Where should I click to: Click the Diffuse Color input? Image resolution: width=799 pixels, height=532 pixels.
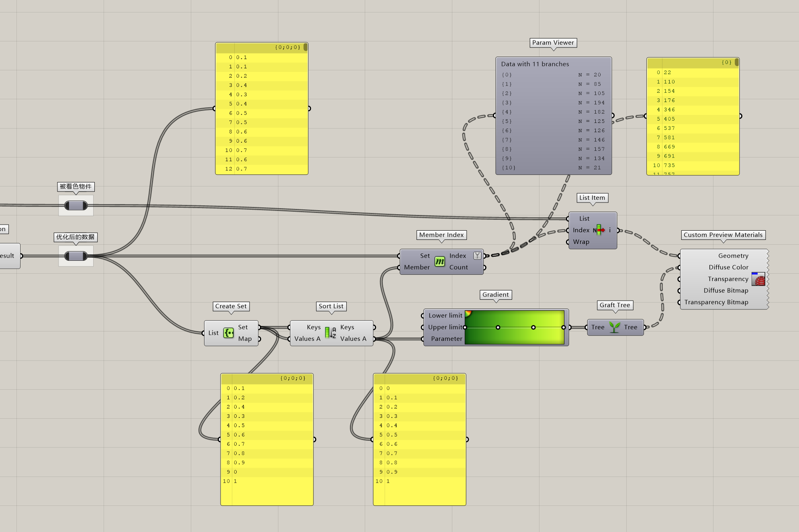tap(728, 267)
